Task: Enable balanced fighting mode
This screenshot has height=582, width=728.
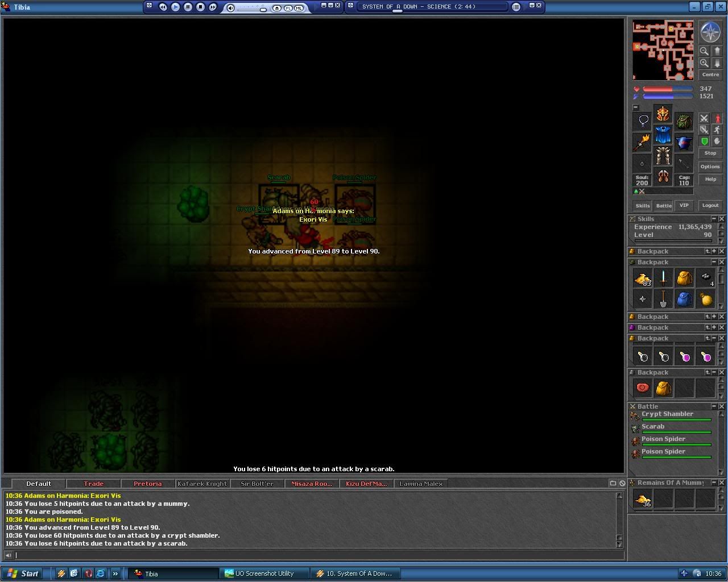Action: (704, 130)
